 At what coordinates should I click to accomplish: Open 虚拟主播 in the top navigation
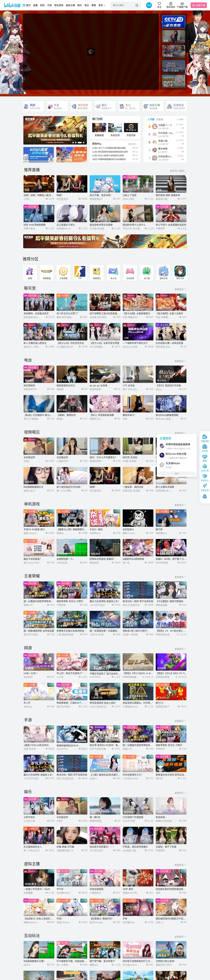point(70,5)
